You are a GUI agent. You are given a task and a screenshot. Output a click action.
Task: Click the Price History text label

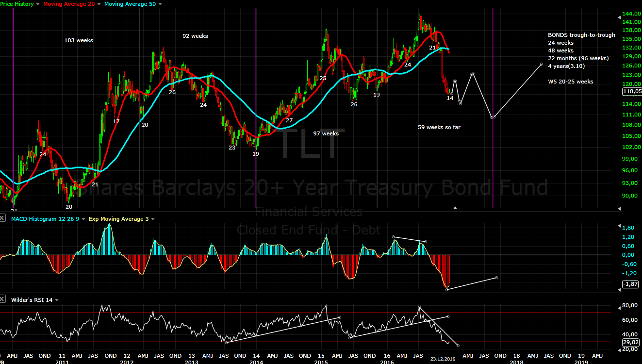(17, 3)
